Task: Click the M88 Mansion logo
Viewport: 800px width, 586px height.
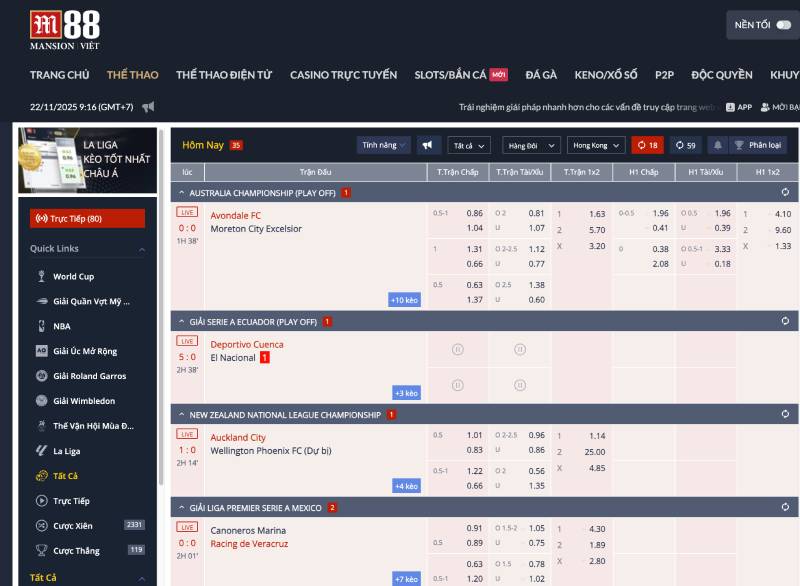Action: tap(65, 31)
